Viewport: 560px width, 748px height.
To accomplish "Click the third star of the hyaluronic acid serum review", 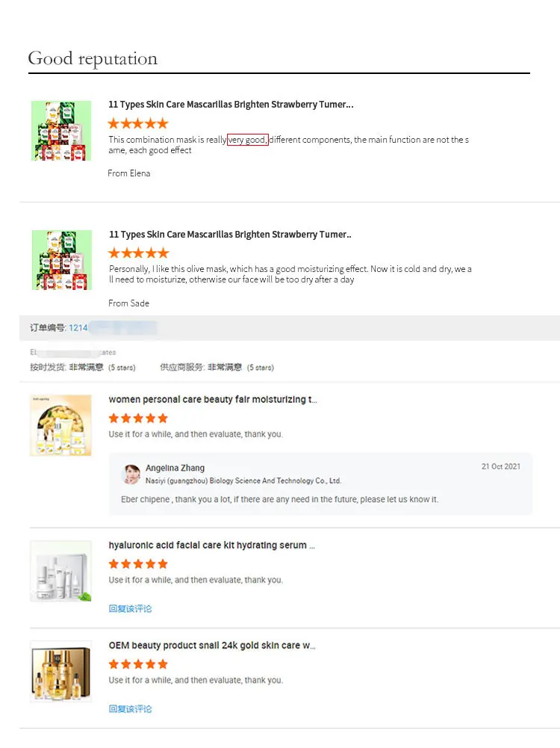I will point(138,563).
